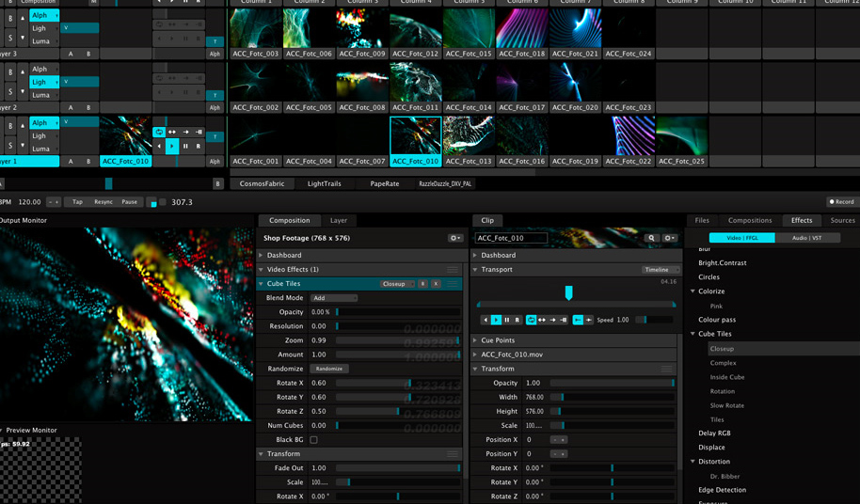The height and width of the screenshot is (504, 860).
Task: Click the Clip Opacity slider
Action: [613, 384]
